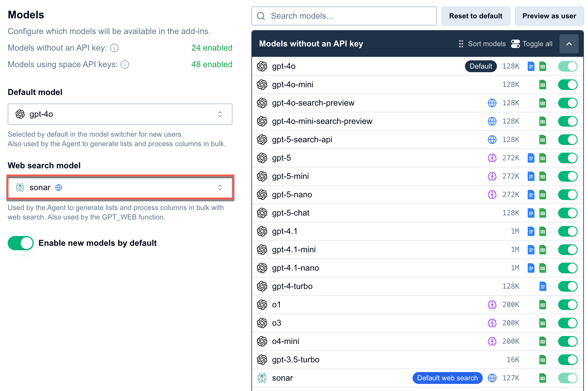588x391 pixels.
Task: Click the Models without an API key header
Action: coord(311,43)
